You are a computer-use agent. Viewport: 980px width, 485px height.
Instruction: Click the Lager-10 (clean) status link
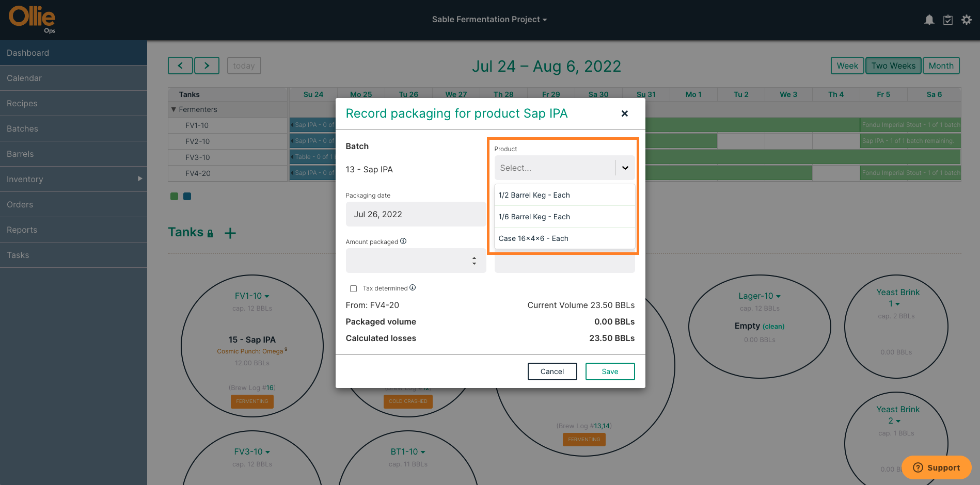[773, 327]
